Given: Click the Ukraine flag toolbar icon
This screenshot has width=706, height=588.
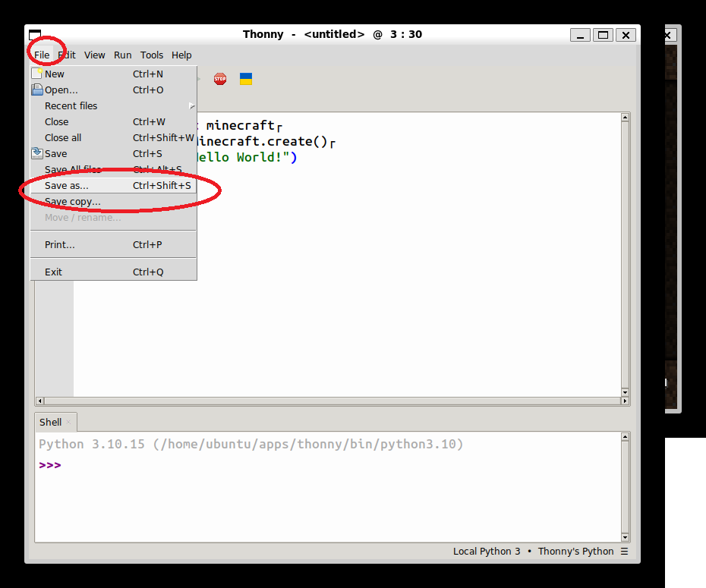Looking at the screenshot, I should coord(246,79).
